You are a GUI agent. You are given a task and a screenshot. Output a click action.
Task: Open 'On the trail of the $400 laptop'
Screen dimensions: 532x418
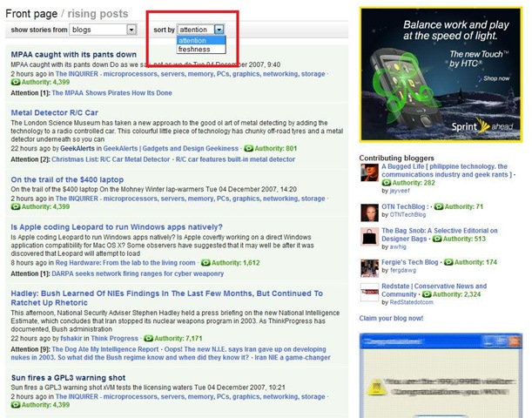tap(67, 179)
